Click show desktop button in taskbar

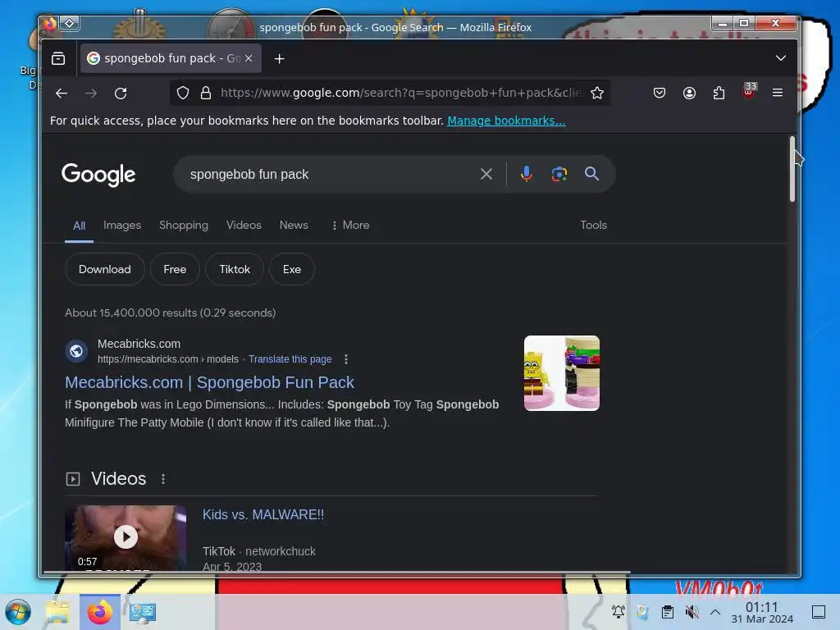coord(818,612)
